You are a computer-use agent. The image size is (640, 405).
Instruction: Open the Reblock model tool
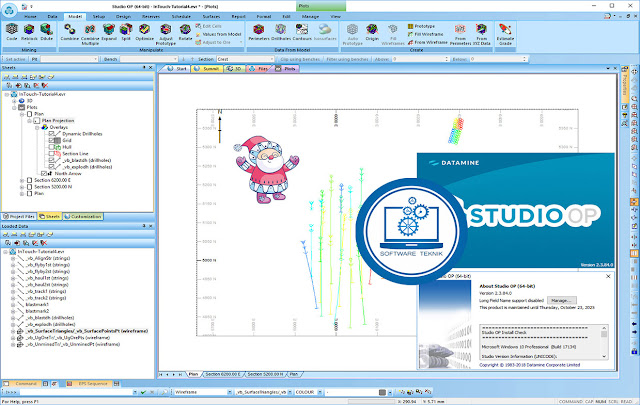coord(29,33)
